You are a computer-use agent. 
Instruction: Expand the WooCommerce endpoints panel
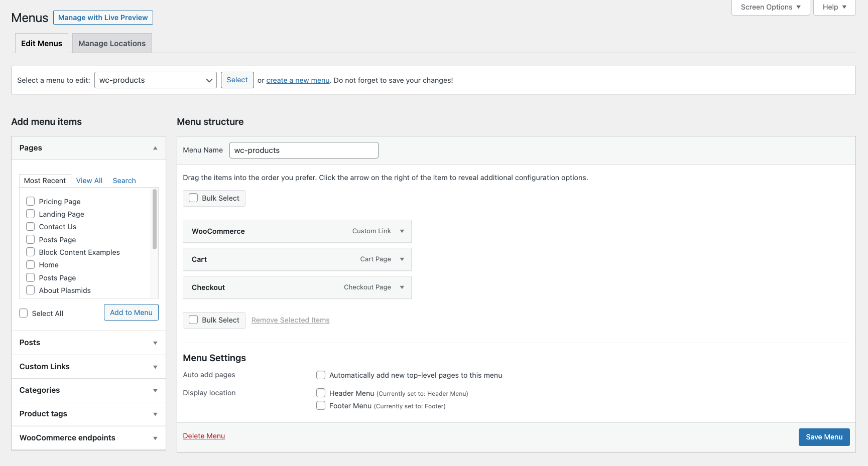pyautogui.click(x=155, y=438)
